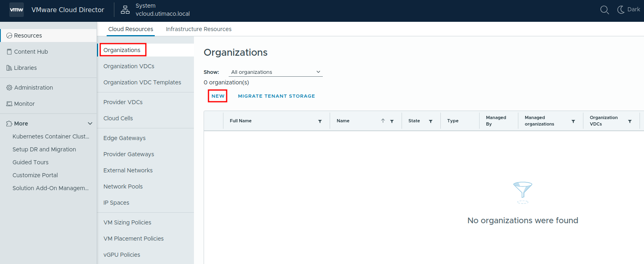The height and width of the screenshot is (264, 644).
Task: Open the All organizations show dropdown
Action: (276, 72)
